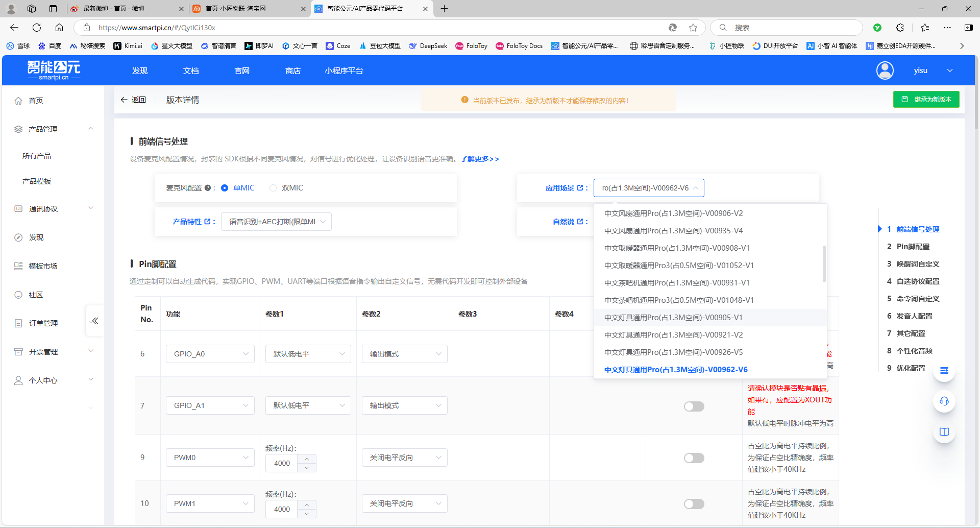Viewport: 980px width, 528px height.
Task: Collapse the sidebar using the « icon
Action: click(95, 321)
